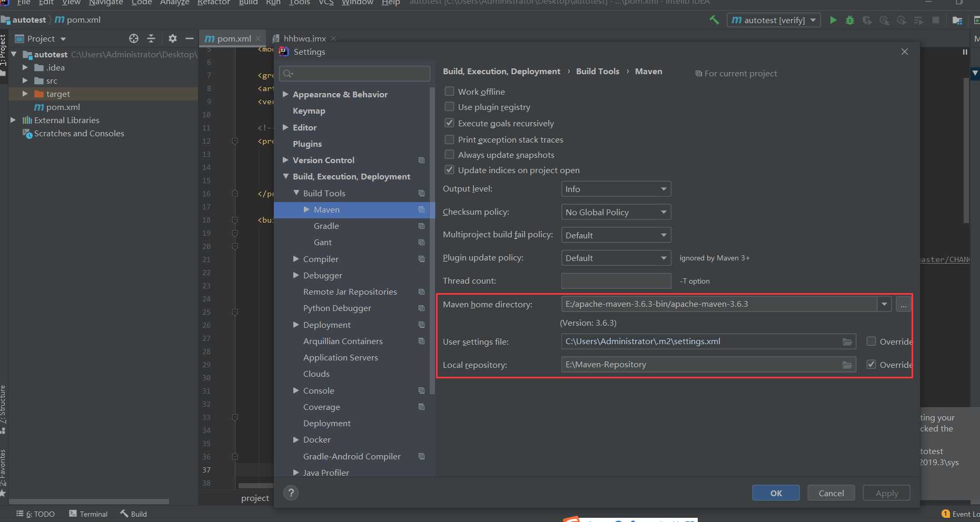Open the Project Structure icon

point(957,20)
